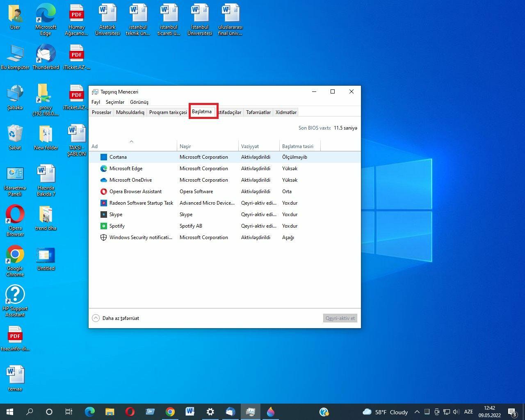Open the Seçimlər menu
525x420 pixels.
point(115,102)
